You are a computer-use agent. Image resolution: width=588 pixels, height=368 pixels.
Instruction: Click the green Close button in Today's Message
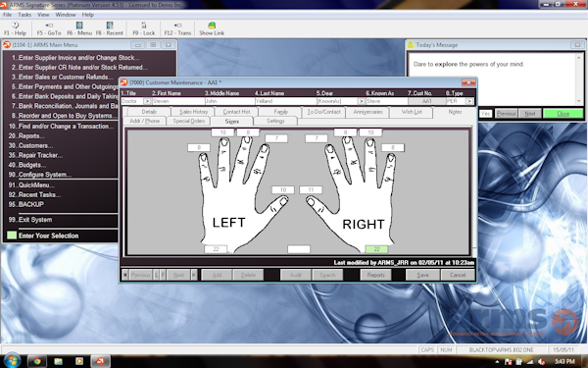[563, 114]
